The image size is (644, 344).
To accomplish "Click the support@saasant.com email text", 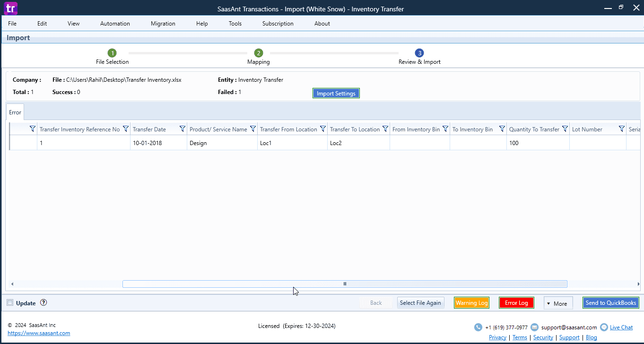I will point(569,327).
